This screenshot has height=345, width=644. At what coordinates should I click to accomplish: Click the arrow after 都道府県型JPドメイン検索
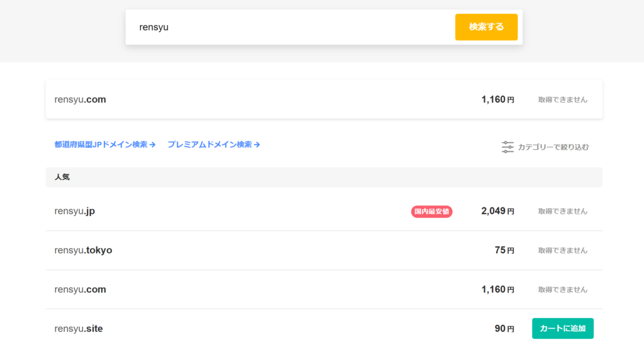(x=153, y=145)
